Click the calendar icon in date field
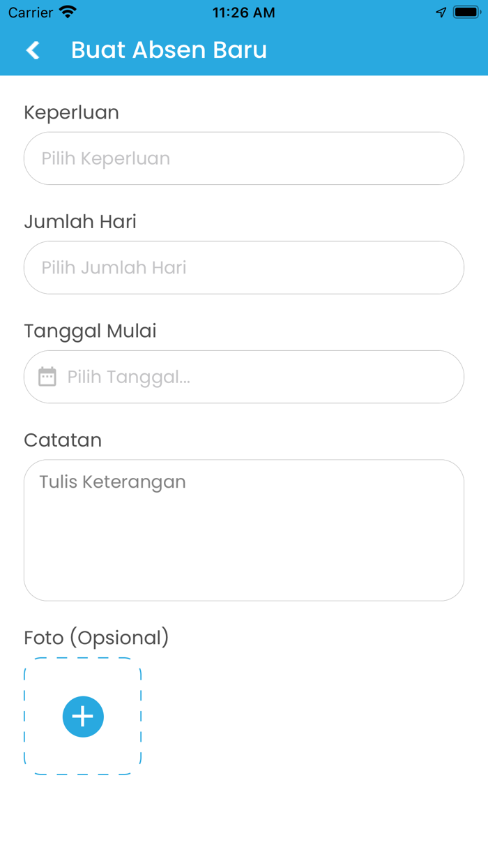 [47, 377]
